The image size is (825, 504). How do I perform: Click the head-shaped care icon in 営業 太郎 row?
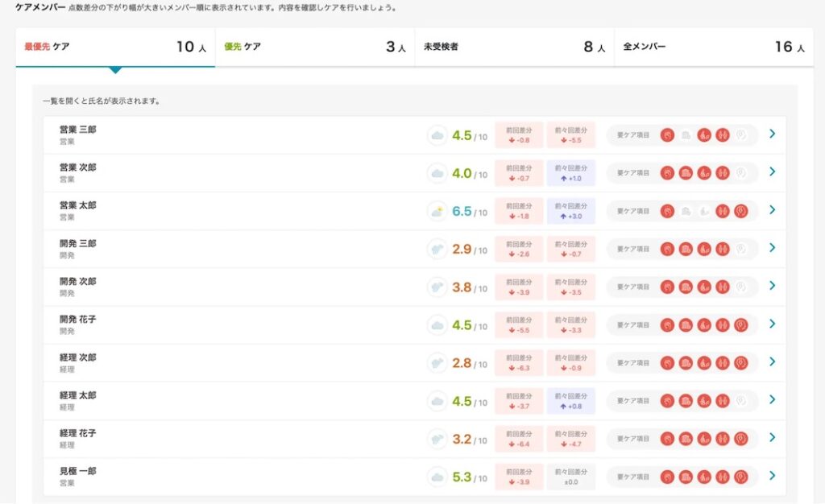(x=741, y=211)
